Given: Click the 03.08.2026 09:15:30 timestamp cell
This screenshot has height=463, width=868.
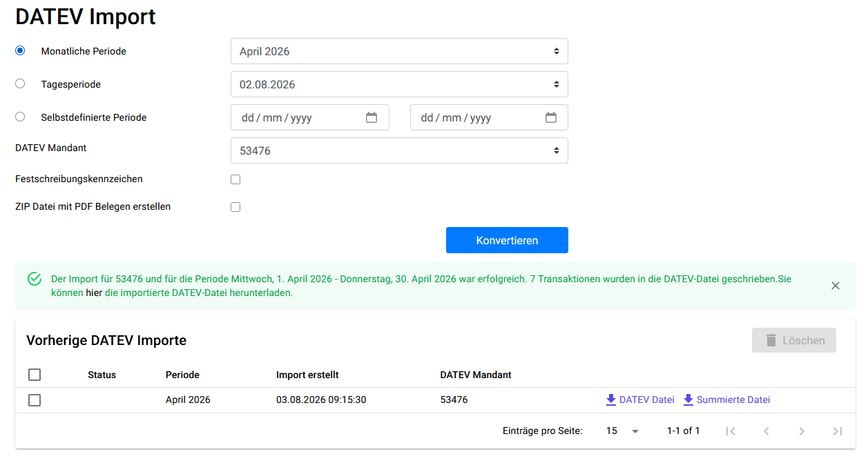Looking at the screenshot, I should pos(321,400).
